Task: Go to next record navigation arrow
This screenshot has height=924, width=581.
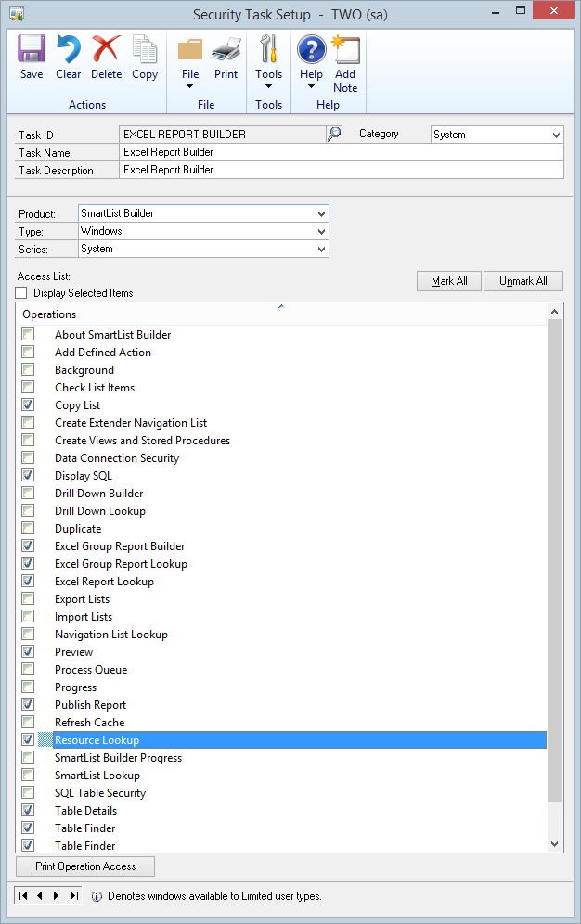Action: (x=56, y=896)
